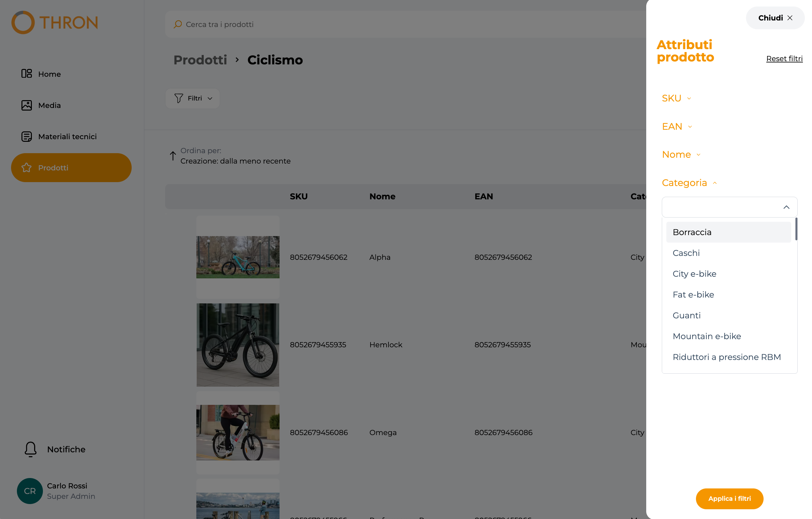
Task: Click the Hemlock product name
Action: pos(386,345)
